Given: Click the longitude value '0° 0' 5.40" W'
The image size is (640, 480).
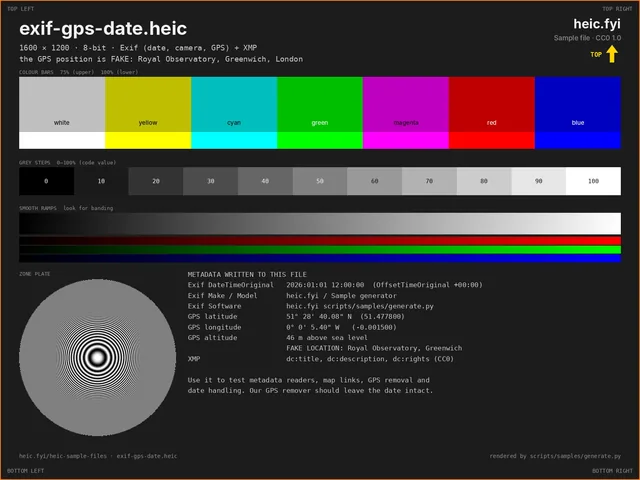Looking at the screenshot, I should click(x=313, y=327).
